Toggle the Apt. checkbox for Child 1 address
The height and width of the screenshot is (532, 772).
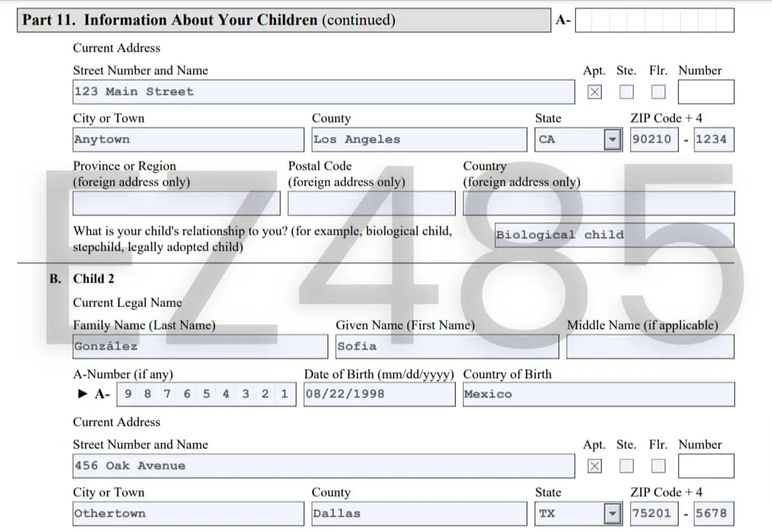point(594,92)
